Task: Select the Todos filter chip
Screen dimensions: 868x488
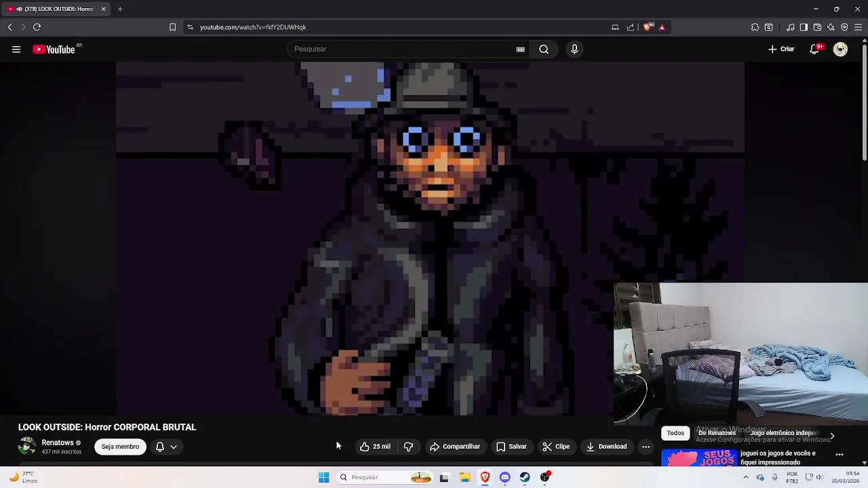Action: pyautogui.click(x=675, y=433)
